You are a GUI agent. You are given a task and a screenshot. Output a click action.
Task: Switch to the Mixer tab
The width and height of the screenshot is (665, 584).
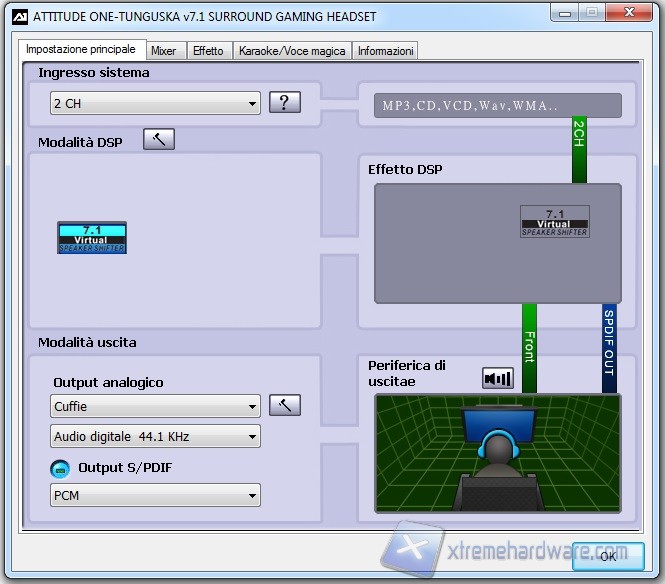tap(163, 51)
